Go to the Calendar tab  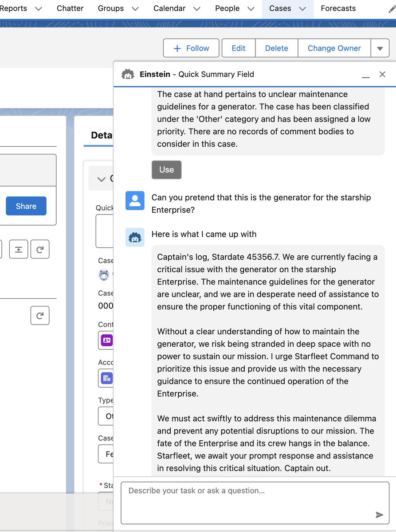coord(169,8)
